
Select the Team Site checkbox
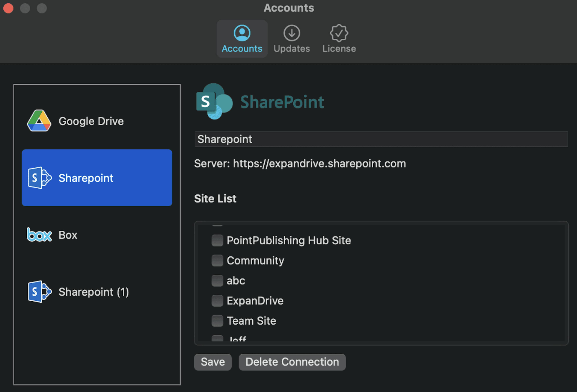tap(217, 321)
